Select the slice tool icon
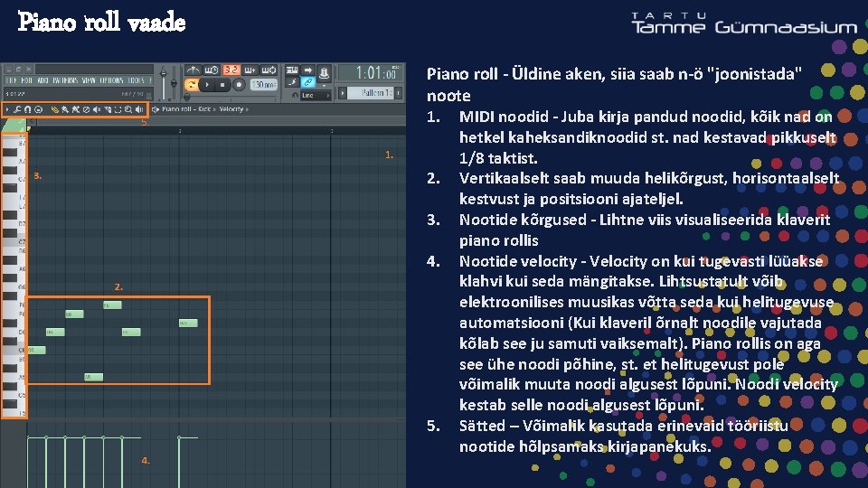Screen dimensions: 868x488 coord(108,109)
